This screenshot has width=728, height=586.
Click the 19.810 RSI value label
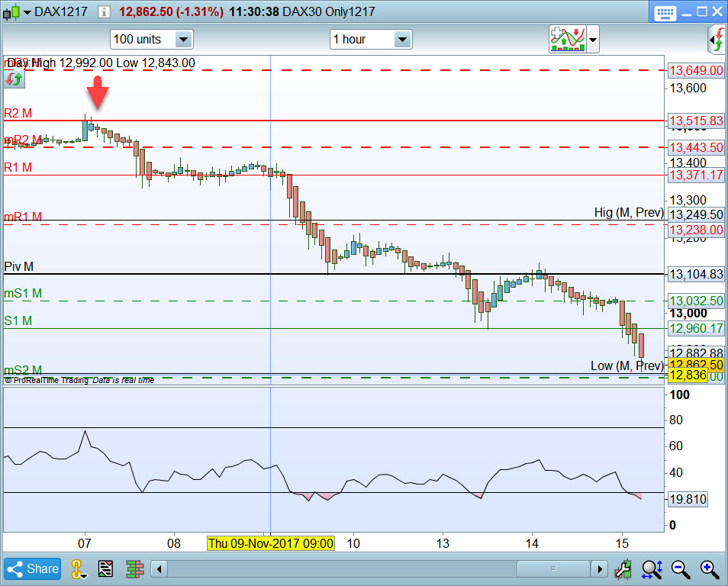pos(688,499)
